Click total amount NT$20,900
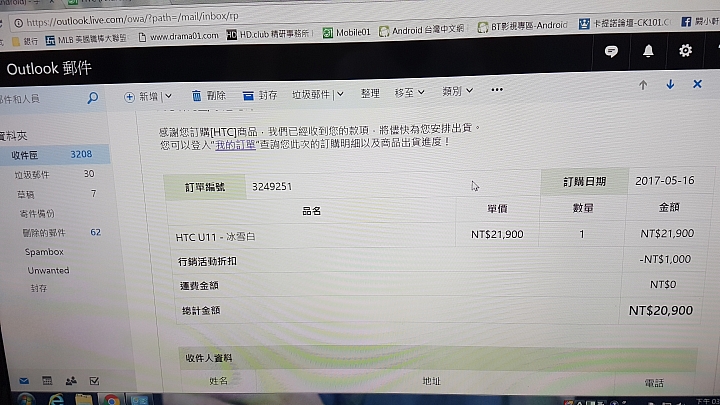 click(660, 311)
